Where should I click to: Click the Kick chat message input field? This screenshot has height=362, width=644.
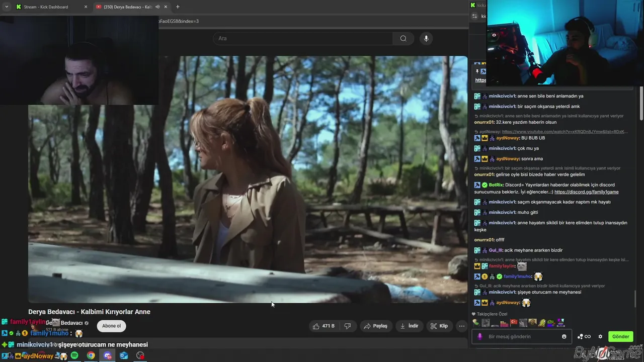tap(521, 336)
